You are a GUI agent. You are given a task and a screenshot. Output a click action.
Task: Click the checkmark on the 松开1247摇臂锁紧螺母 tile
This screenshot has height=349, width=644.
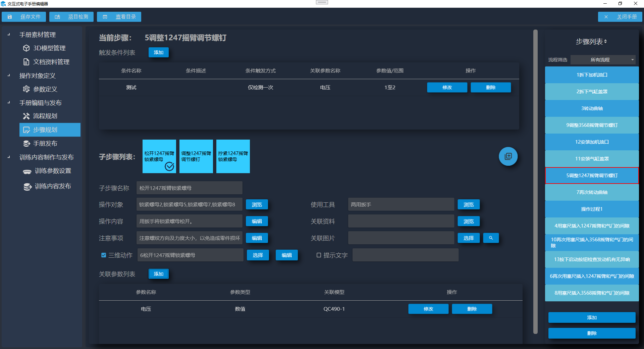(x=169, y=166)
